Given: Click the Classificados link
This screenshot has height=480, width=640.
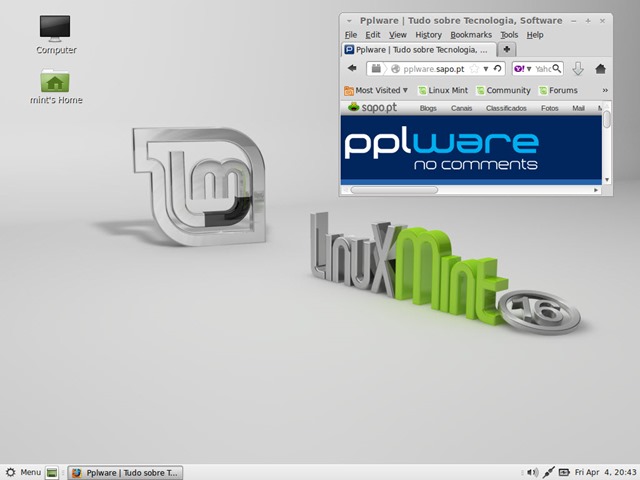Looking at the screenshot, I should (506, 108).
